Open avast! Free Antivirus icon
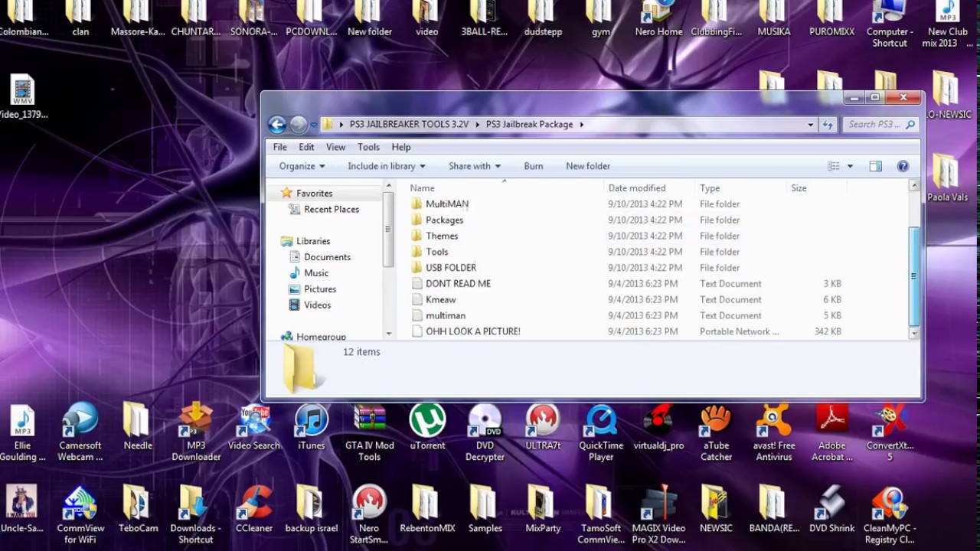This screenshot has width=980, height=551. [774, 434]
